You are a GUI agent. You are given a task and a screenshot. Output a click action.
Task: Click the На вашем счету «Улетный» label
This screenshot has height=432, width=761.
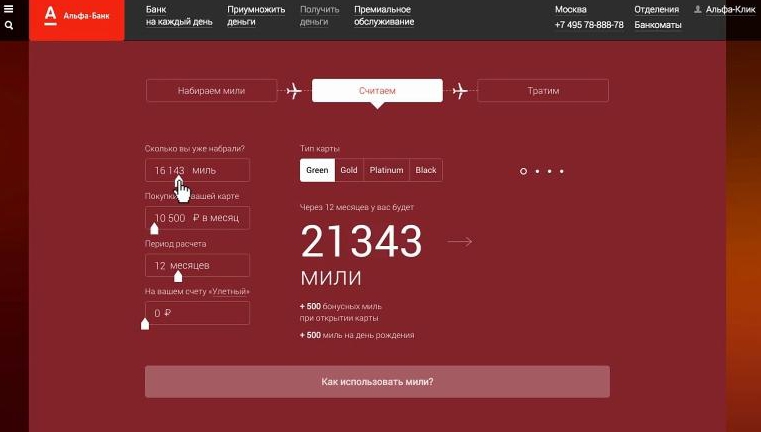click(197, 291)
